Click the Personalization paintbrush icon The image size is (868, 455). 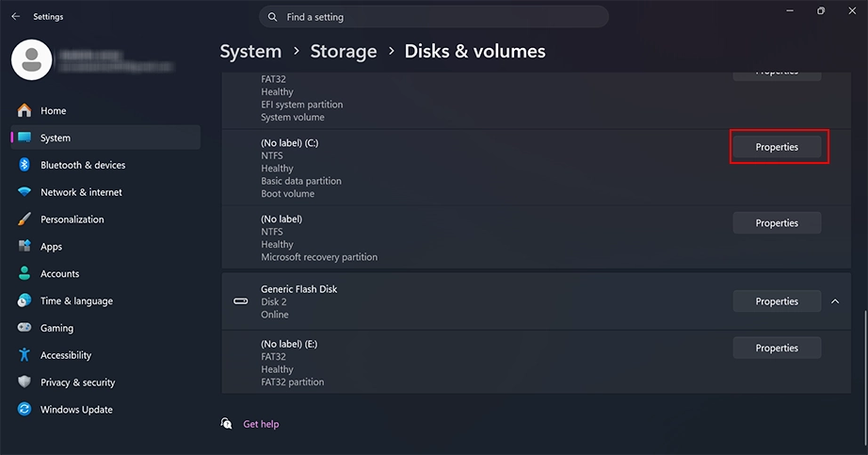[x=24, y=219]
